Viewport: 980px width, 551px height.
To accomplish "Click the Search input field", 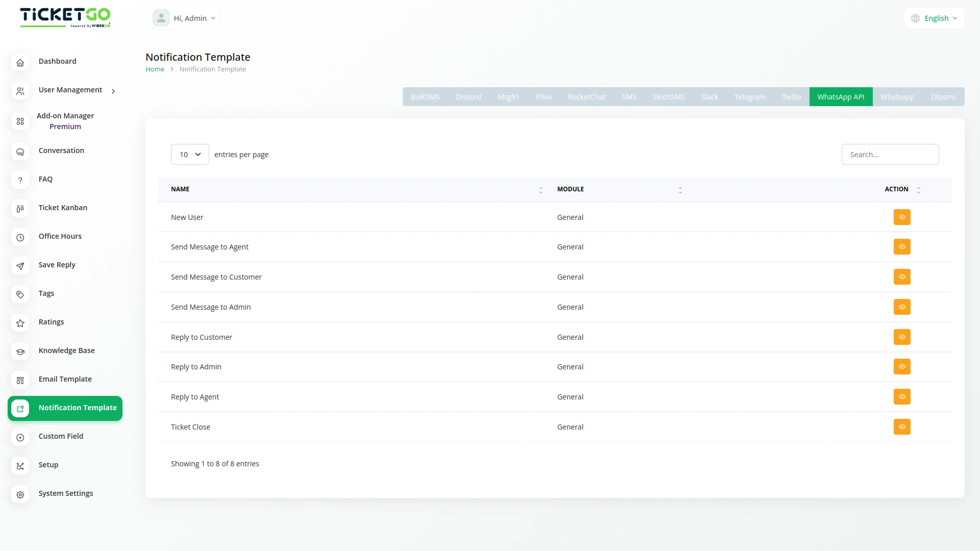I will [x=890, y=154].
